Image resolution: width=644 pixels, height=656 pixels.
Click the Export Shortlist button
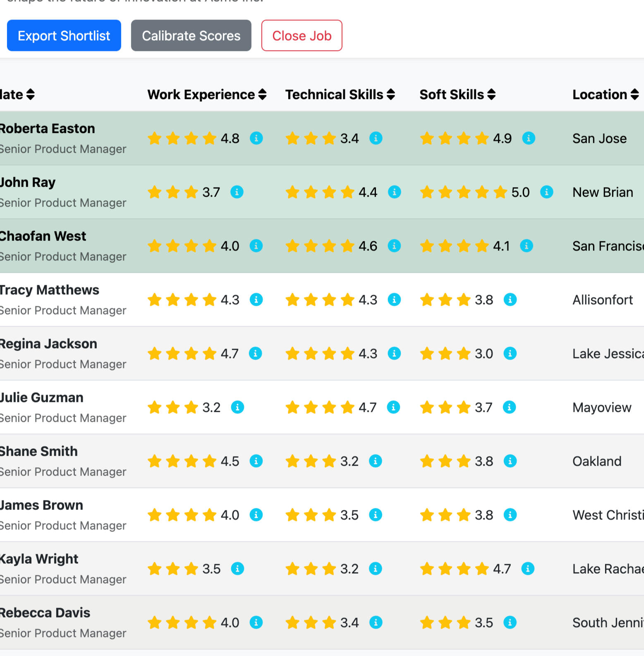(64, 36)
